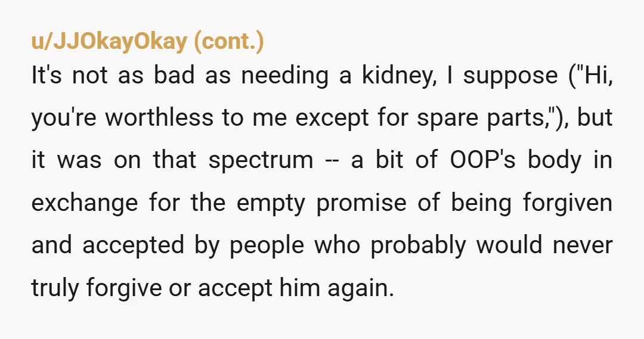Screen dimensions: 644x339
Task: Click the word "exchange" starting the fourth line
Action: click(85, 203)
